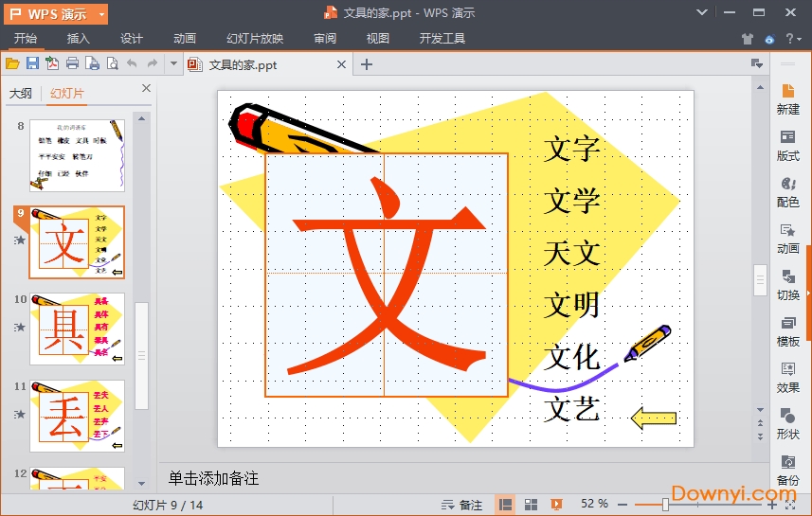Open the 形状 shapes side panel
The image size is (812, 516).
coord(787,424)
